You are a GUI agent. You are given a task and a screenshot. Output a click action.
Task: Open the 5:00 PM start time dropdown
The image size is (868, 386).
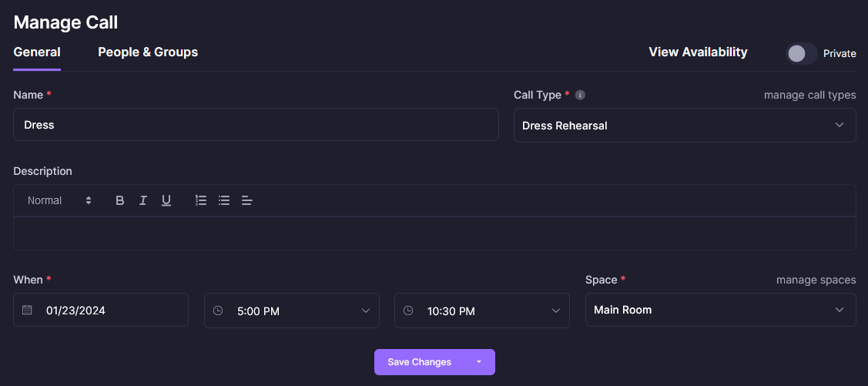click(291, 310)
